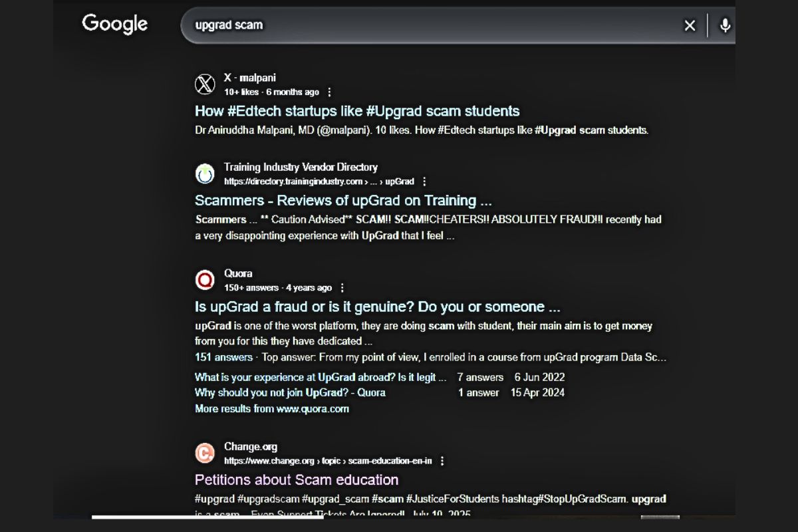Select the Quora favicon

click(x=203, y=281)
